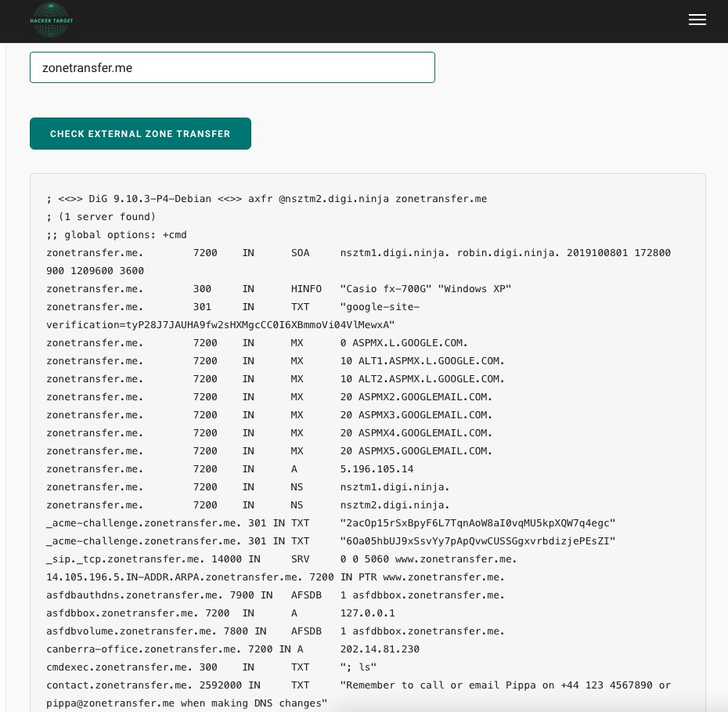Click the "(1 server found)" output line
Screen dimensions: 728x712
coord(101,217)
